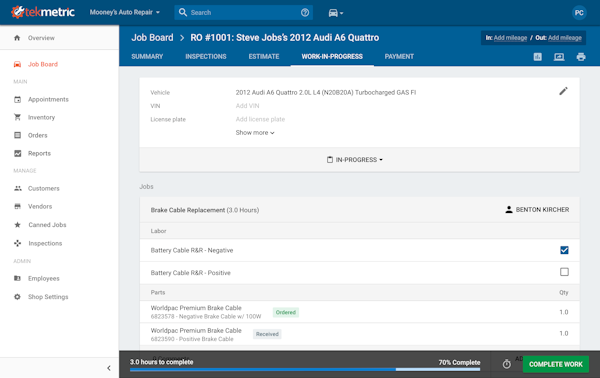This screenshot has width=600, height=378.
Task: Click the Reports chart icon
Action: click(x=18, y=153)
